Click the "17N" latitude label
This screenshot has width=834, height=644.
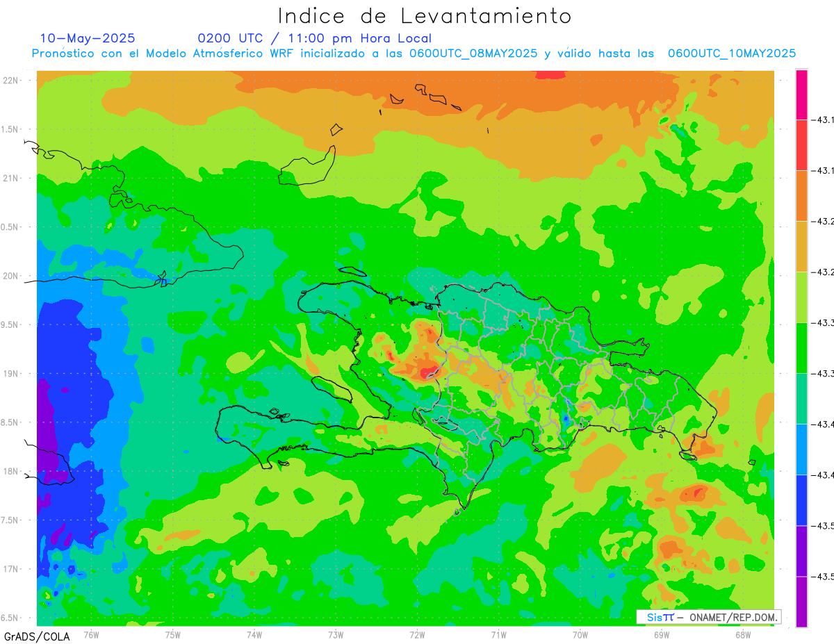pyautogui.click(x=12, y=569)
